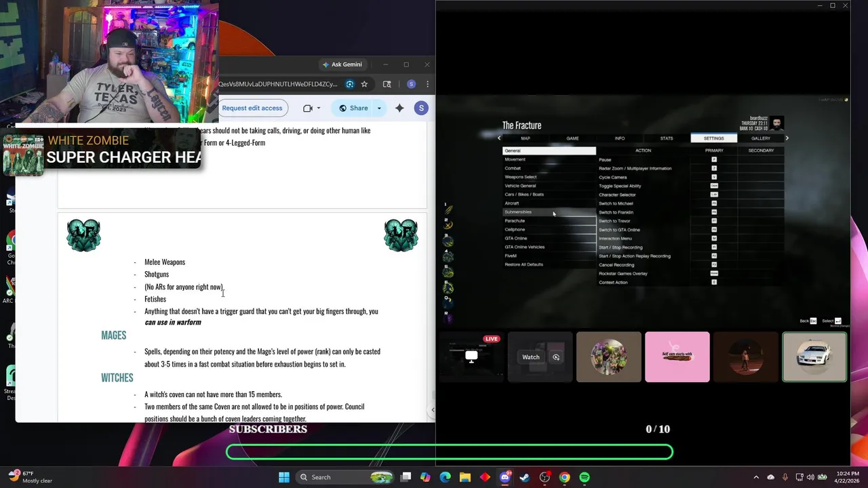The width and height of the screenshot is (868, 488).
Task: Click Request edit access button
Action: coord(252,108)
